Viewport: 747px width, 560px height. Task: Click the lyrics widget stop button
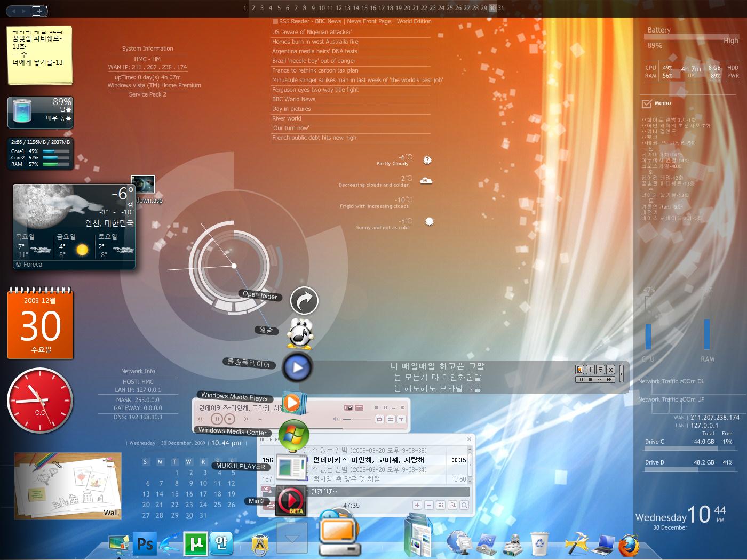tap(590, 380)
